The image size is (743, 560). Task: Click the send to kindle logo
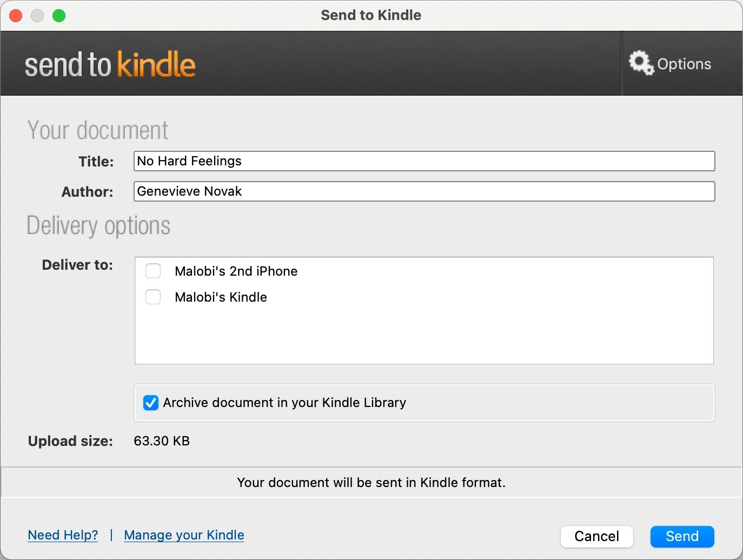tap(109, 64)
